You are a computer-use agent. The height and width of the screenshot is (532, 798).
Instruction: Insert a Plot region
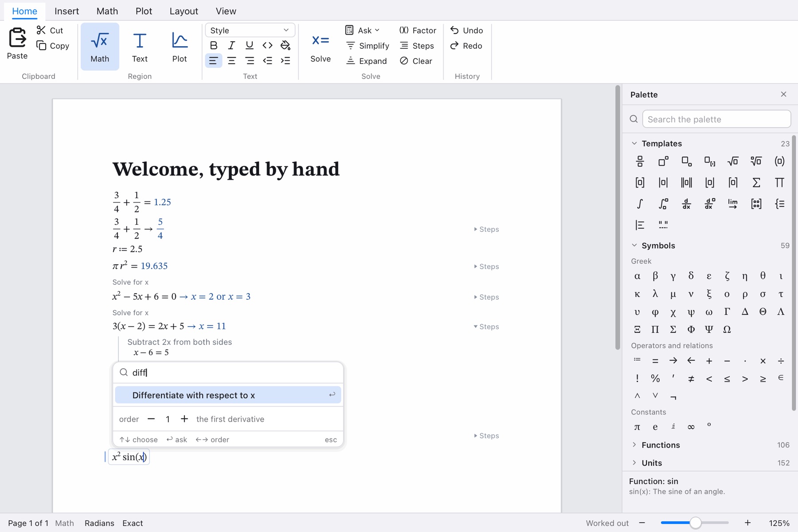pos(180,47)
